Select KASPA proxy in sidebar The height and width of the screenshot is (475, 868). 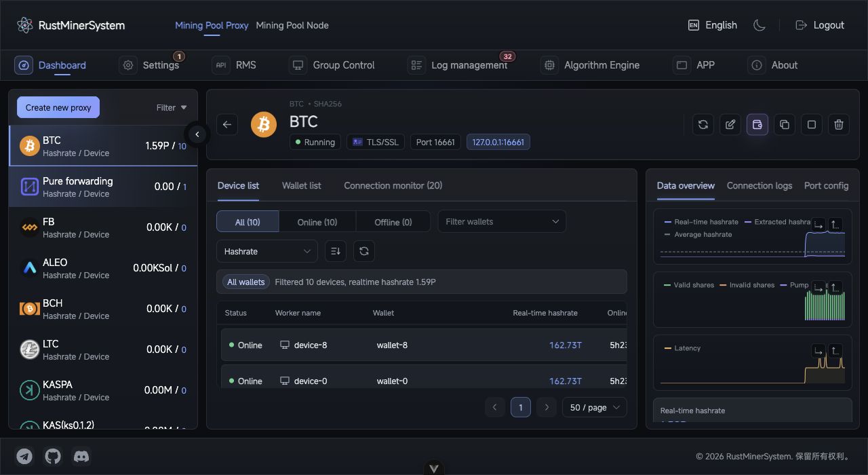(103, 390)
